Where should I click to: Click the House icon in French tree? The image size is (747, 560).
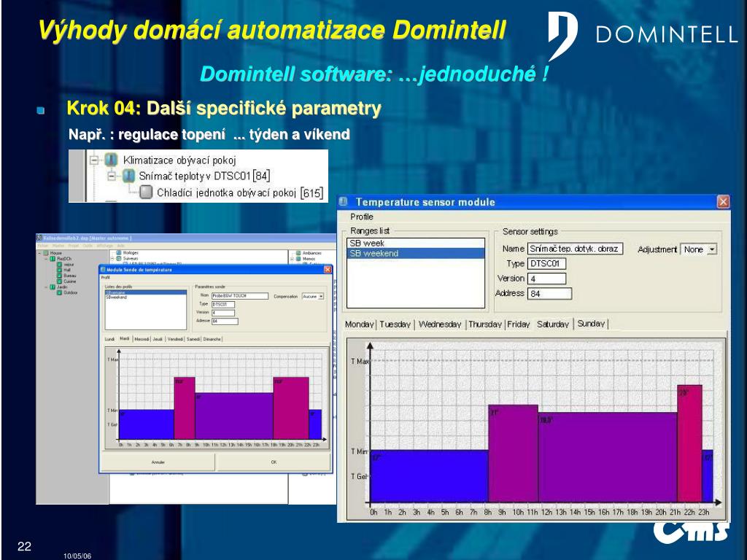tap(46, 253)
